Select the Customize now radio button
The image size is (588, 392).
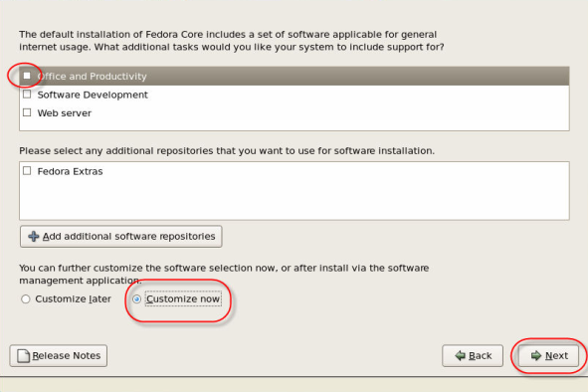[x=136, y=298]
